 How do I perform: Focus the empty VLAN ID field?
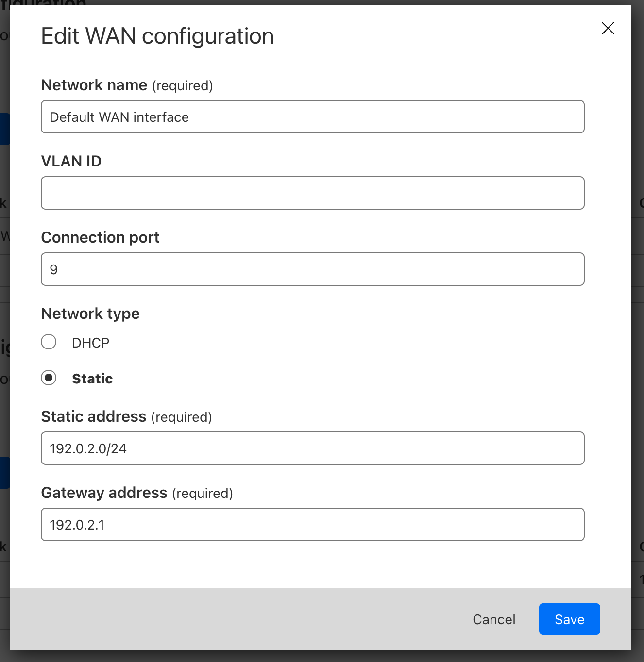(313, 193)
